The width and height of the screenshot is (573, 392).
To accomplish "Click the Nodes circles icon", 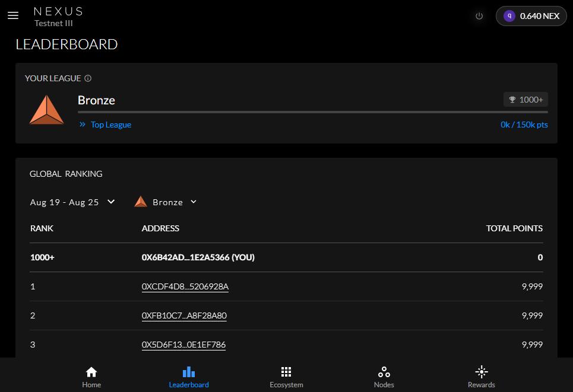I will [x=384, y=372].
